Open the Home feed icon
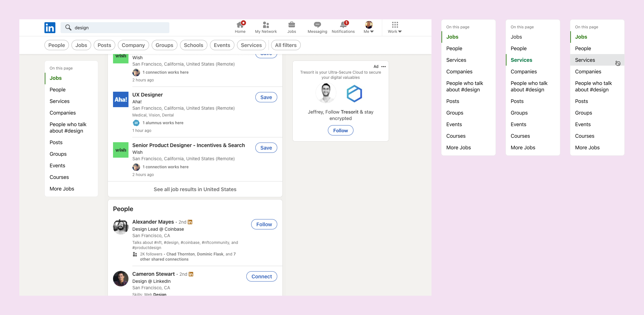Screen dimensions: 644x315 240,25
